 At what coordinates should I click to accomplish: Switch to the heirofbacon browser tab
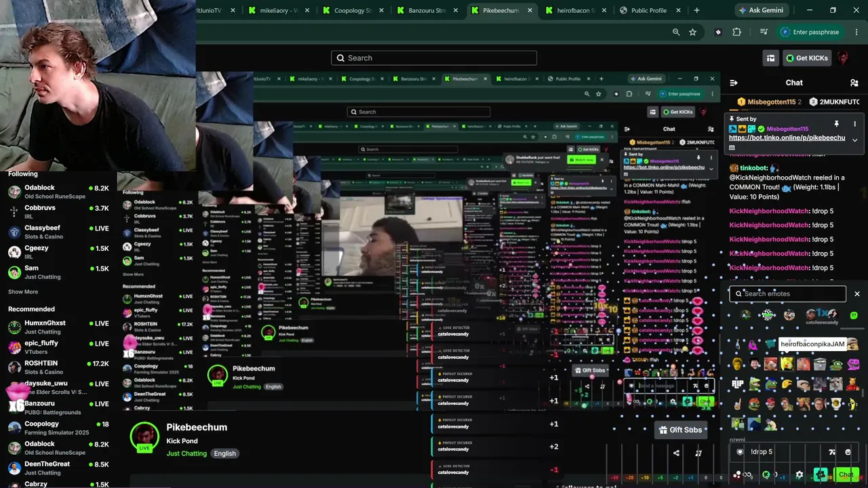[x=575, y=10]
